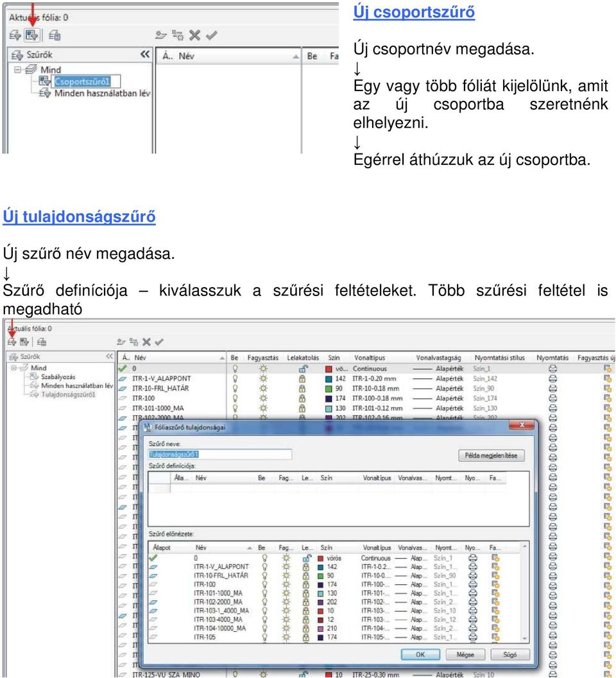
Task: Click Szűrők header icon in Csoportszűrő1 panel
Action: point(17,55)
